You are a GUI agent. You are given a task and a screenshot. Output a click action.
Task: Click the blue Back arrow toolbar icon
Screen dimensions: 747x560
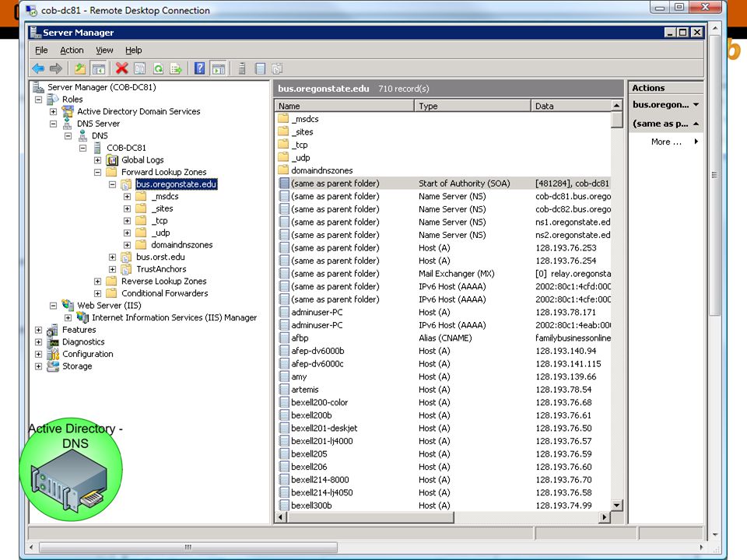(39, 68)
